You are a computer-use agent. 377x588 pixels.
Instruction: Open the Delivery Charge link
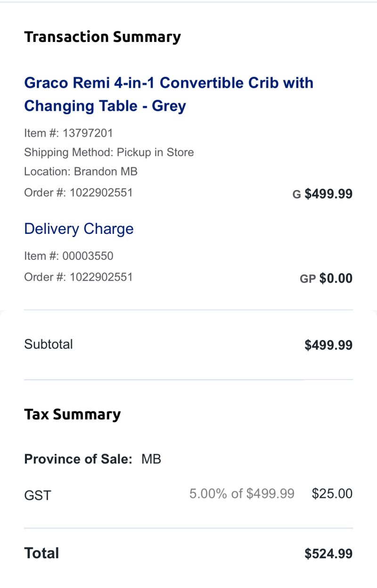[79, 229]
